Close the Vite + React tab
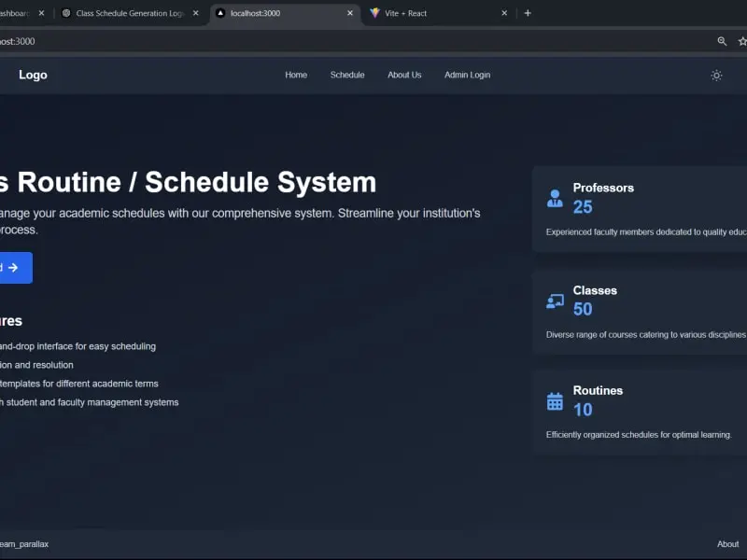 pyautogui.click(x=504, y=13)
